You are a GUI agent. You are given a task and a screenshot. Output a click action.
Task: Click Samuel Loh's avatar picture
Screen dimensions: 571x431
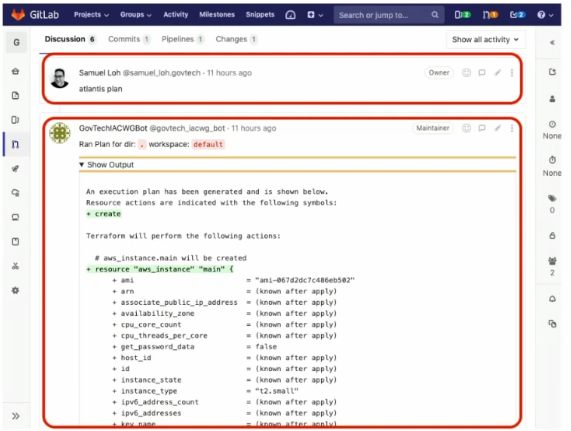click(59, 78)
